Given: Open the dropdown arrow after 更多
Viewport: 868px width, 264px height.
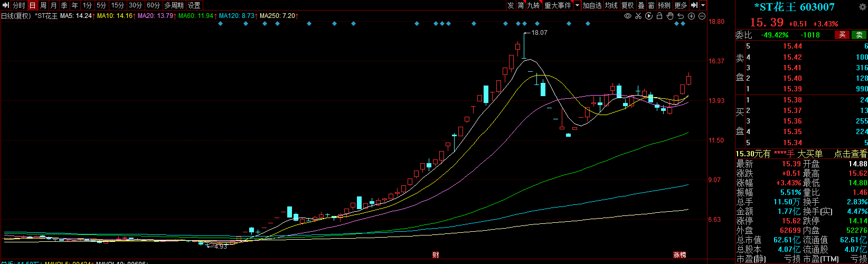Looking at the screenshot, I should pyautogui.click(x=703, y=5).
